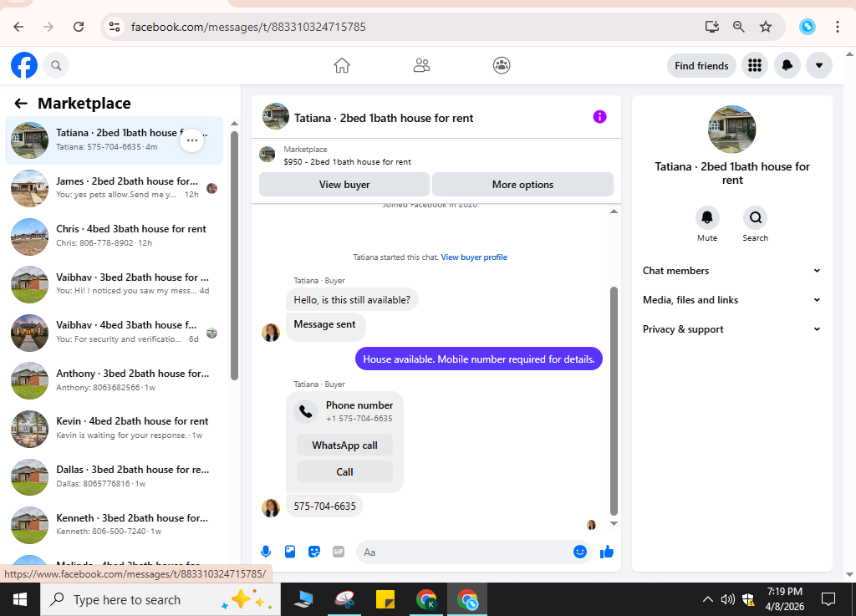Open Anthony 3bed 2bath house conversation

(114, 380)
